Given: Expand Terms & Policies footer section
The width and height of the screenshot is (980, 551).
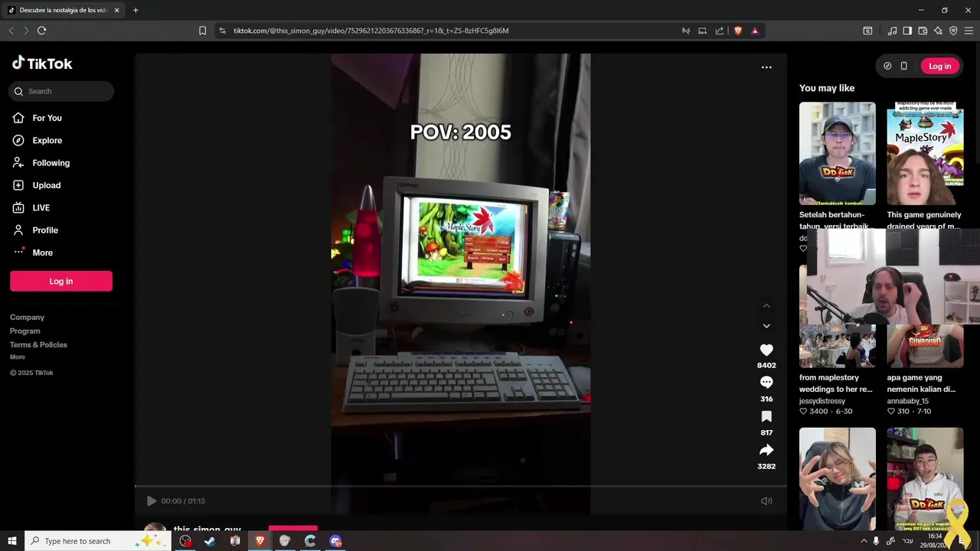Looking at the screenshot, I should tap(38, 344).
